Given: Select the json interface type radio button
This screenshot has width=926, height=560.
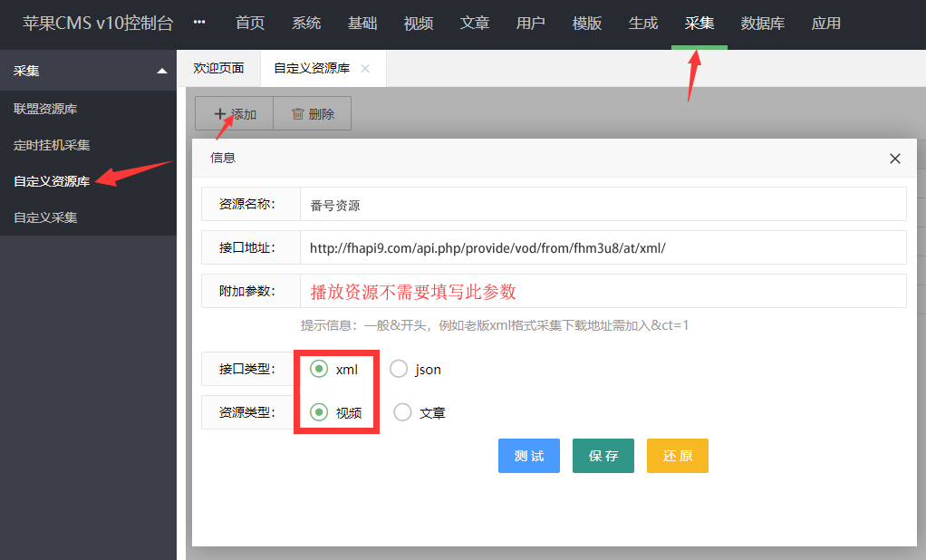Looking at the screenshot, I should (x=399, y=369).
